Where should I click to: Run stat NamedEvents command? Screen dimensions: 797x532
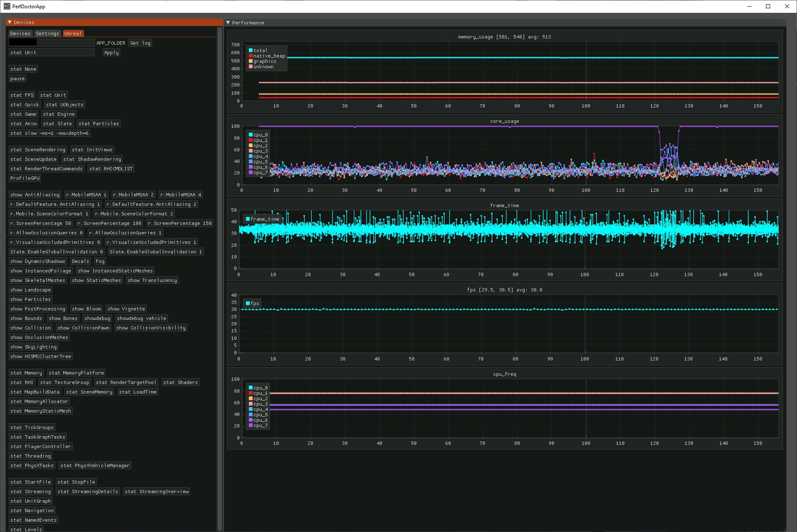(33, 520)
